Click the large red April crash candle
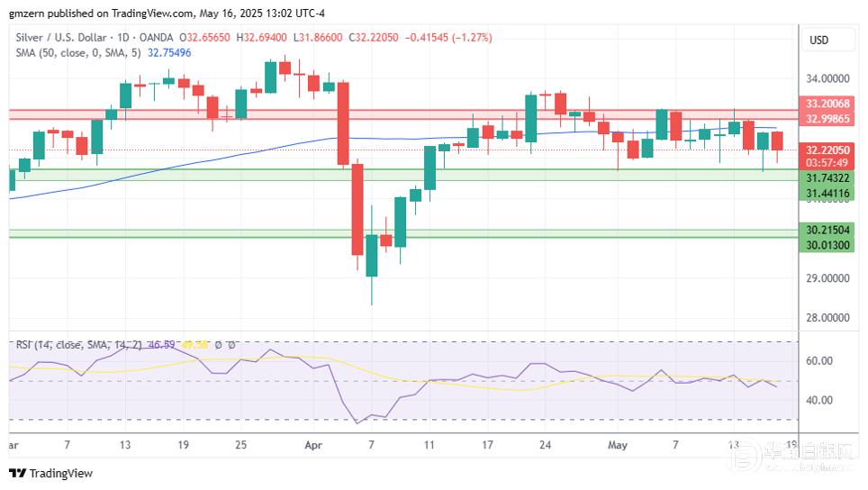The image size is (868, 490). click(343, 123)
